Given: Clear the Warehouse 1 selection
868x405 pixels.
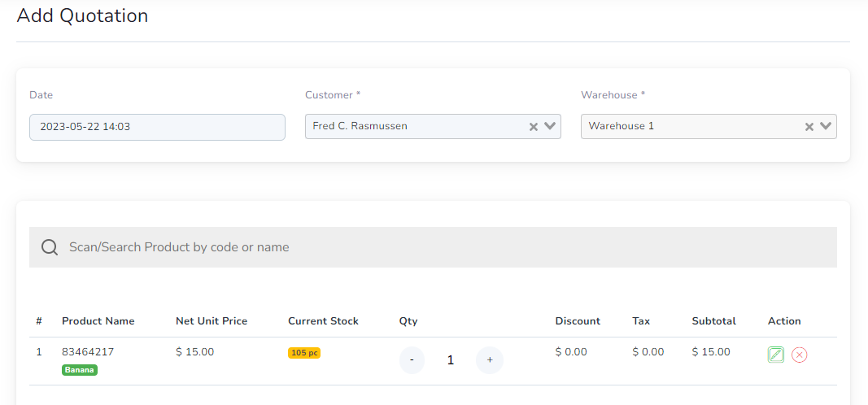Looking at the screenshot, I should click(809, 127).
